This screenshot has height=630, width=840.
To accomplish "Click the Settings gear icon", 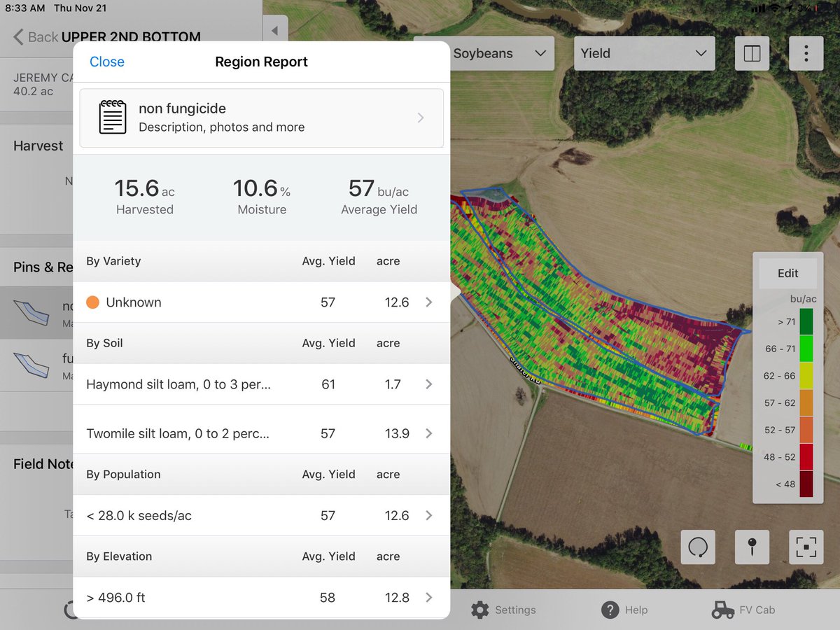I will tap(480, 610).
